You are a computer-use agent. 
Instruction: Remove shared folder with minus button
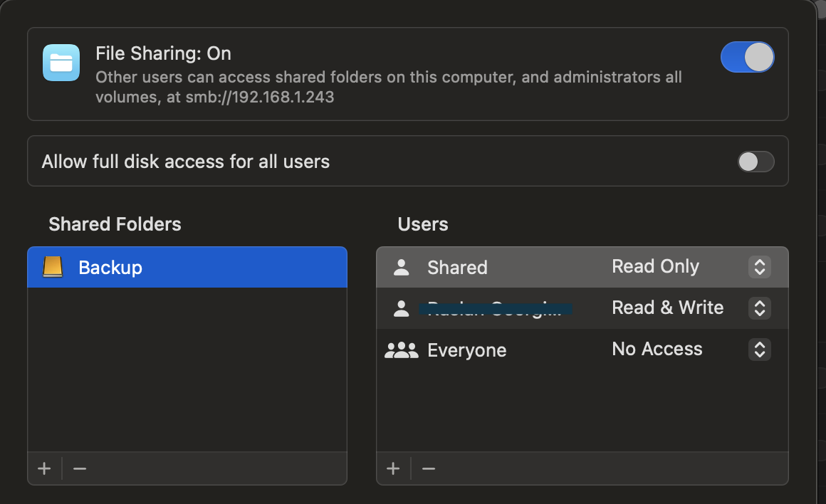tap(80, 468)
